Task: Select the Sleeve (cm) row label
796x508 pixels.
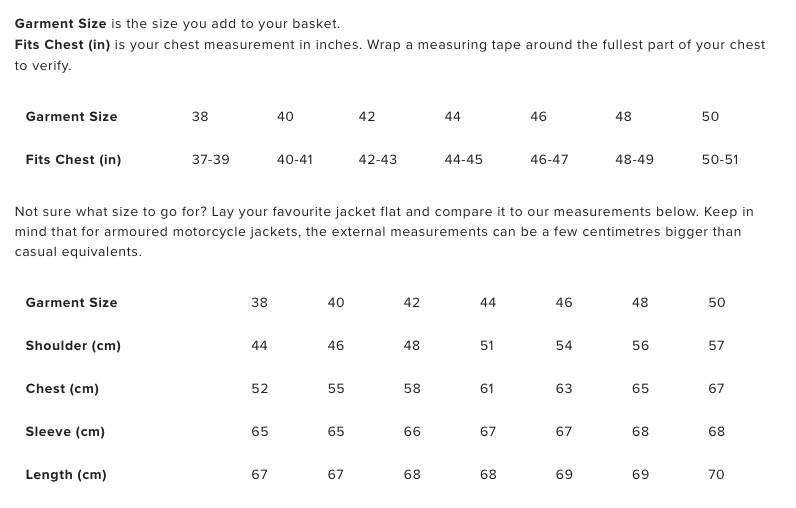Action: (65, 432)
